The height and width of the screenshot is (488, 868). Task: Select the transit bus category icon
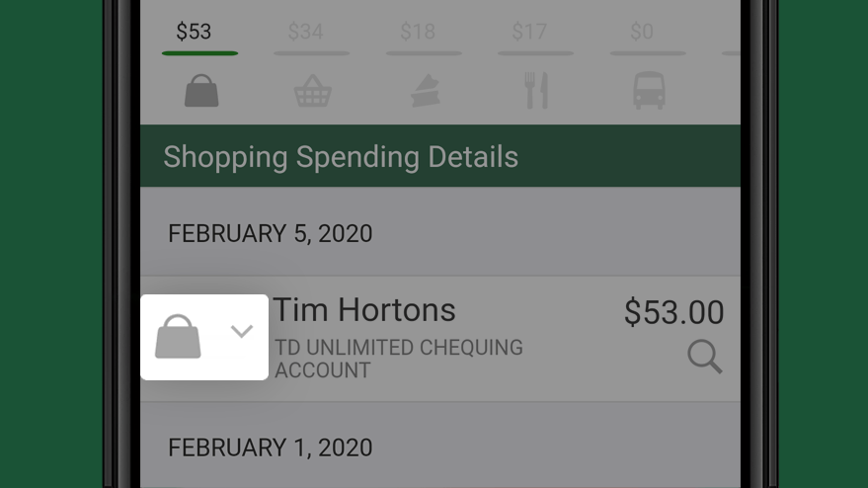649,90
